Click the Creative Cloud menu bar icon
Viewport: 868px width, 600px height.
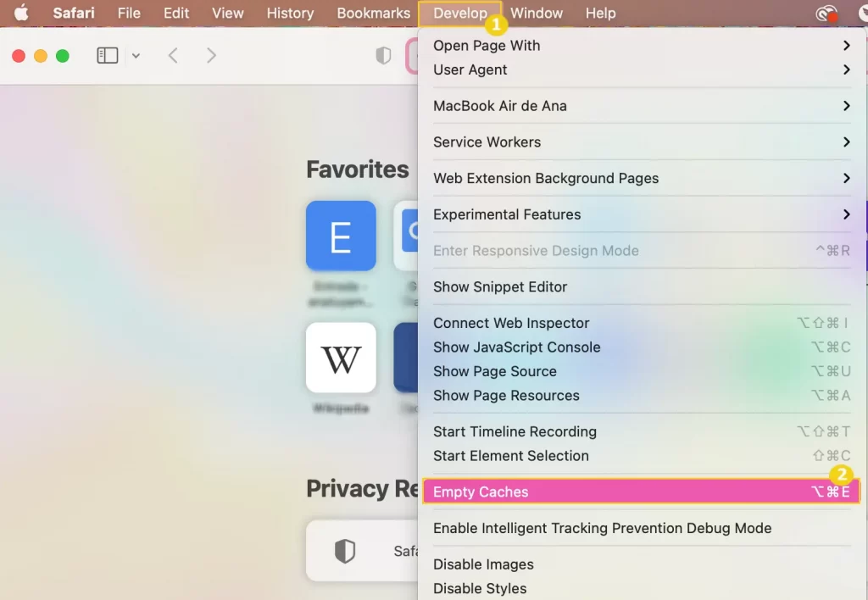click(x=826, y=13)
